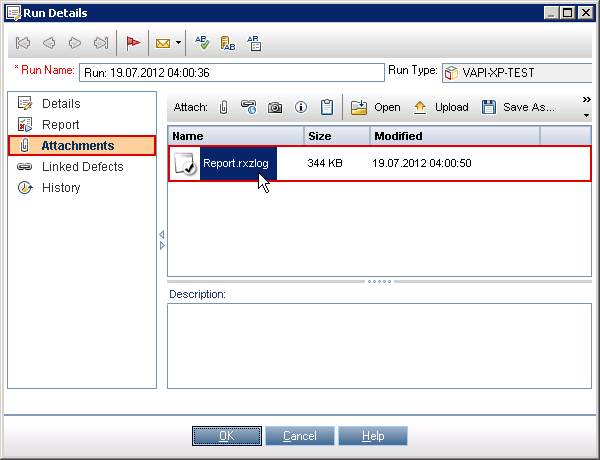Sort attachments by Name column
The image size is (600, 460).
[x=236, y=136]
